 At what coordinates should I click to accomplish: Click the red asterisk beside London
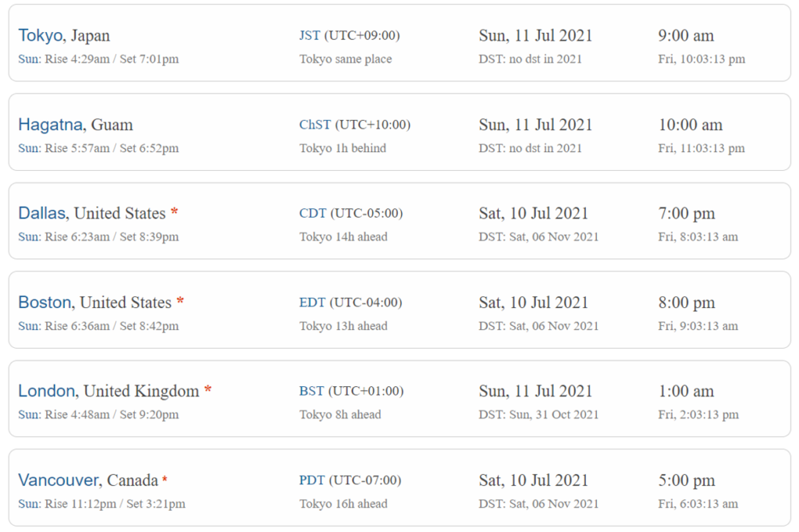point(208,389)
